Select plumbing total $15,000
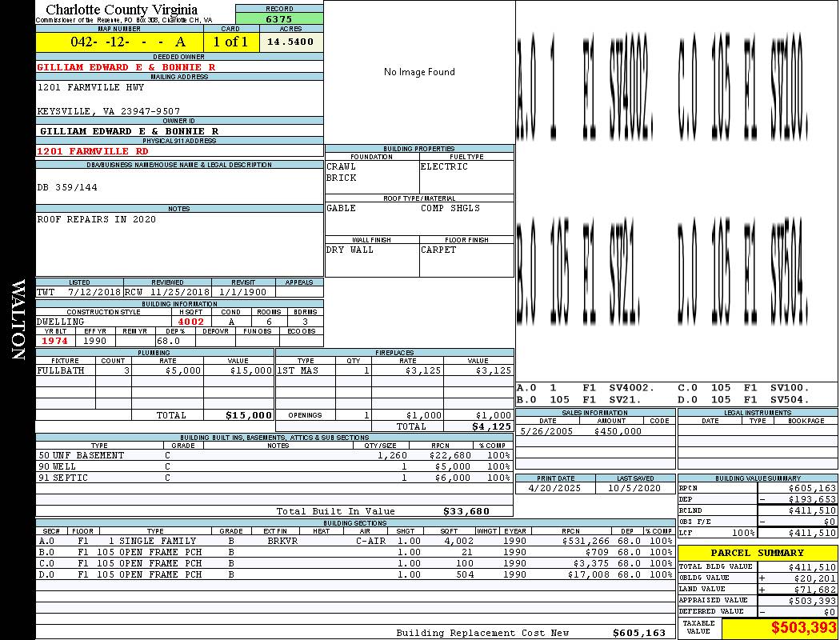 click(x=249, y=415)
